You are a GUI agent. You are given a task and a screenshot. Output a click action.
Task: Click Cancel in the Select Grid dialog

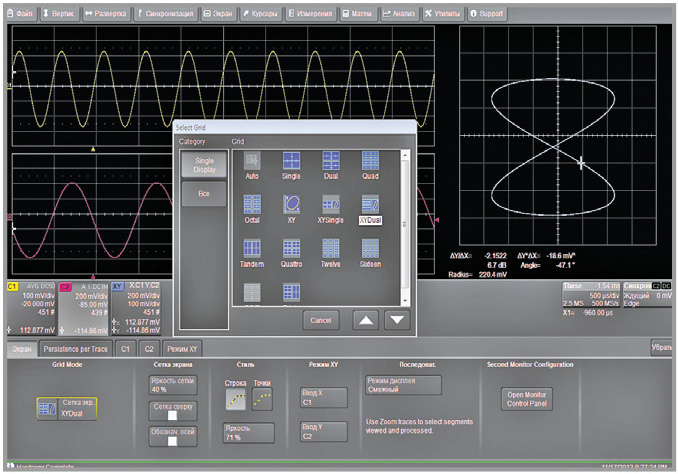pyautogui.click(x=322, y=320)
